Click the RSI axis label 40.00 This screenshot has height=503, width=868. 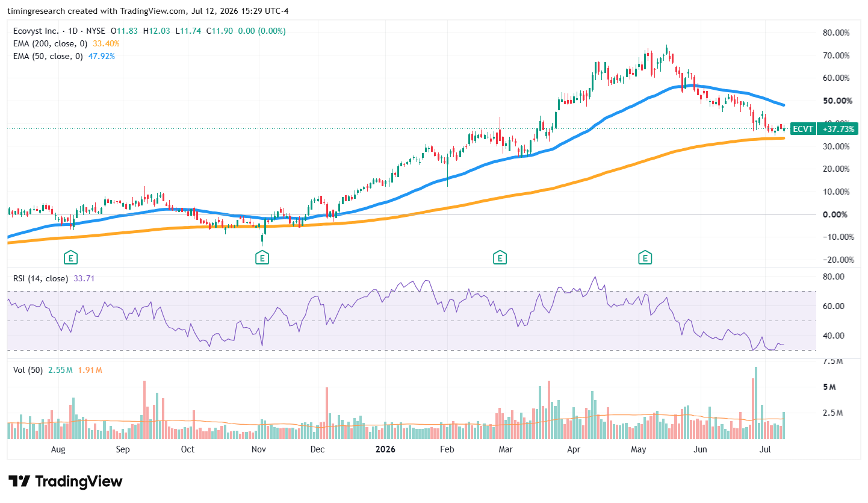[834, 336]
